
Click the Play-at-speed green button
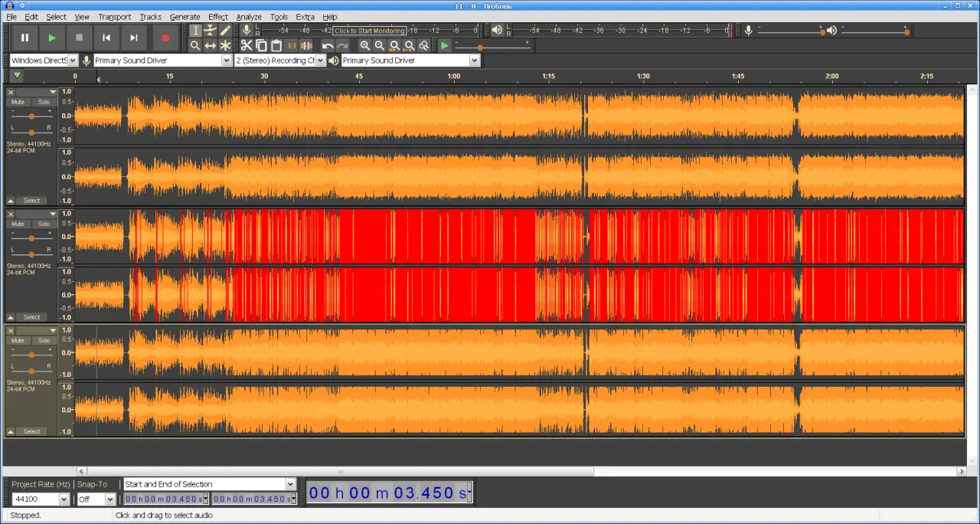click(445, 45)
